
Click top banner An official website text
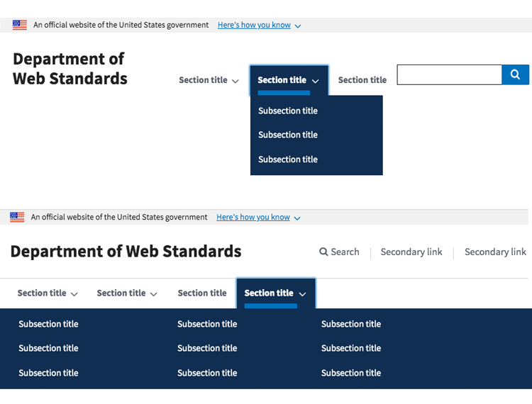point(121,25)
